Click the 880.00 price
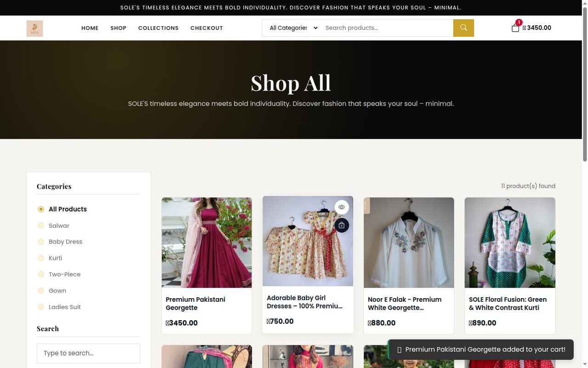This screenshot has width=588, height=368. point(382,323)
